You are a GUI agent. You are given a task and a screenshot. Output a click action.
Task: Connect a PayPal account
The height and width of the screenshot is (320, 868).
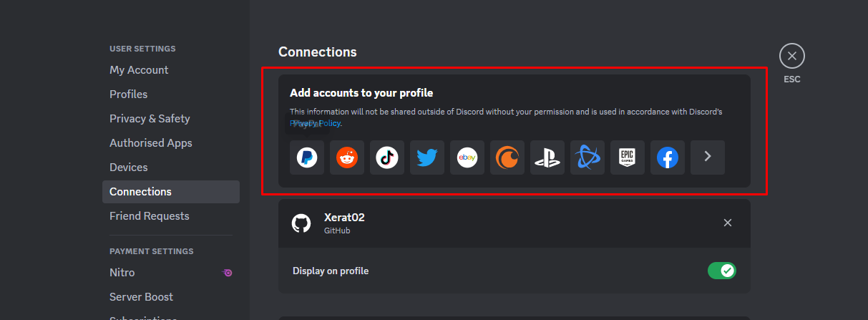[x=307, y=157]
